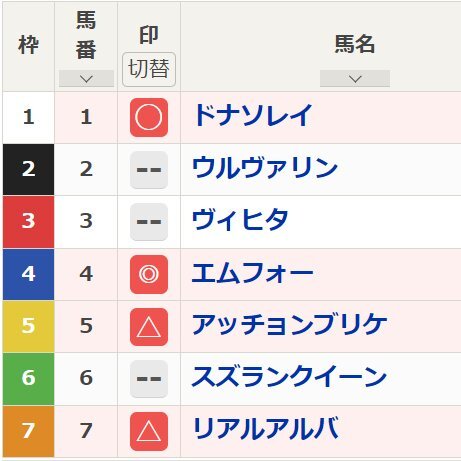The width and height of the screenshot is (461, 461).
Task: Open horse page for スズランクイーン
Action: point(289,377)
